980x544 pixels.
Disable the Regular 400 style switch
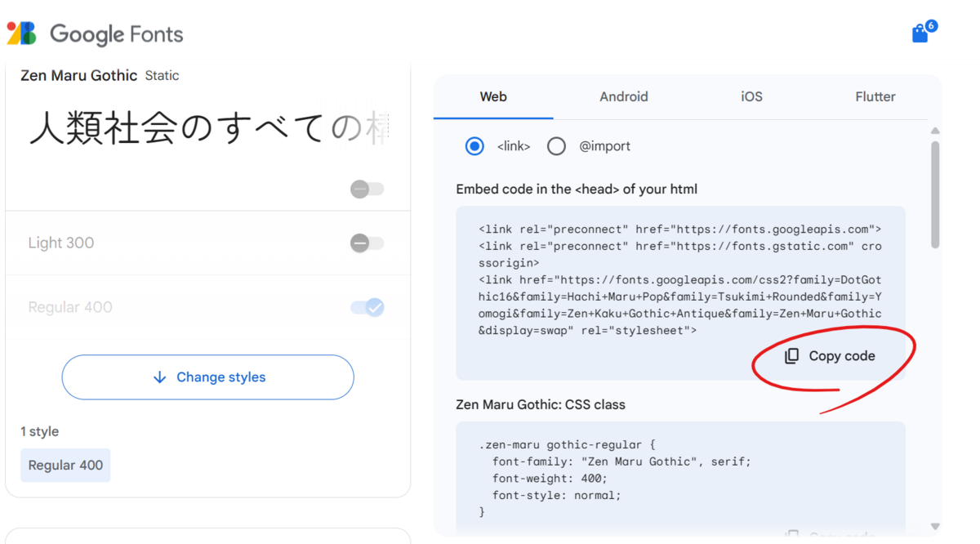[367, 307]
